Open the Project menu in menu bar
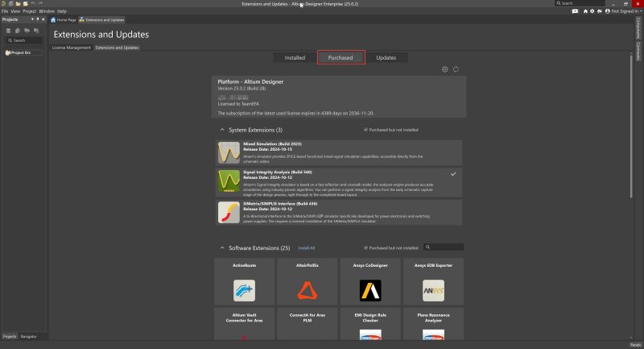The height and width of the screenshot is (349, 644). [29, 11]
